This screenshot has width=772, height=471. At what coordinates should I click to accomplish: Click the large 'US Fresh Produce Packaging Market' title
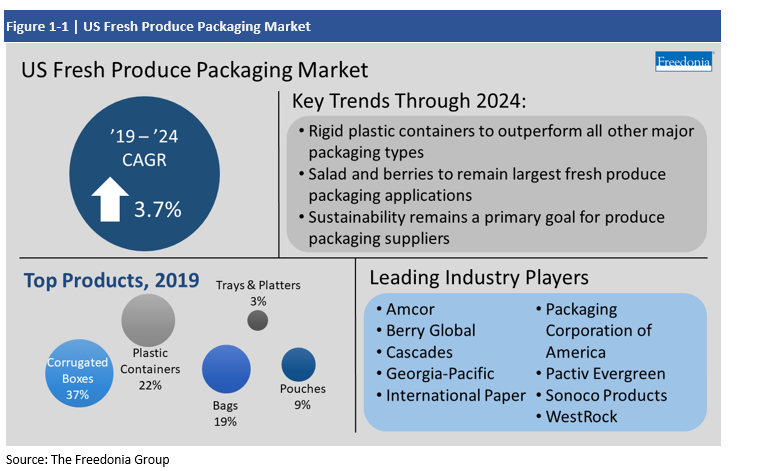pos(194,70)
